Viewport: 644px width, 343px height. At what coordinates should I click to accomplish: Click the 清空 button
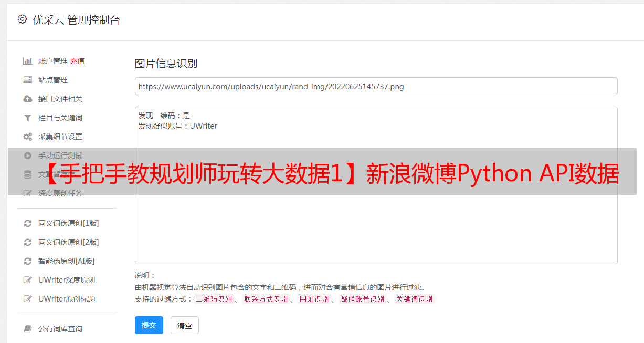point(185,325)
